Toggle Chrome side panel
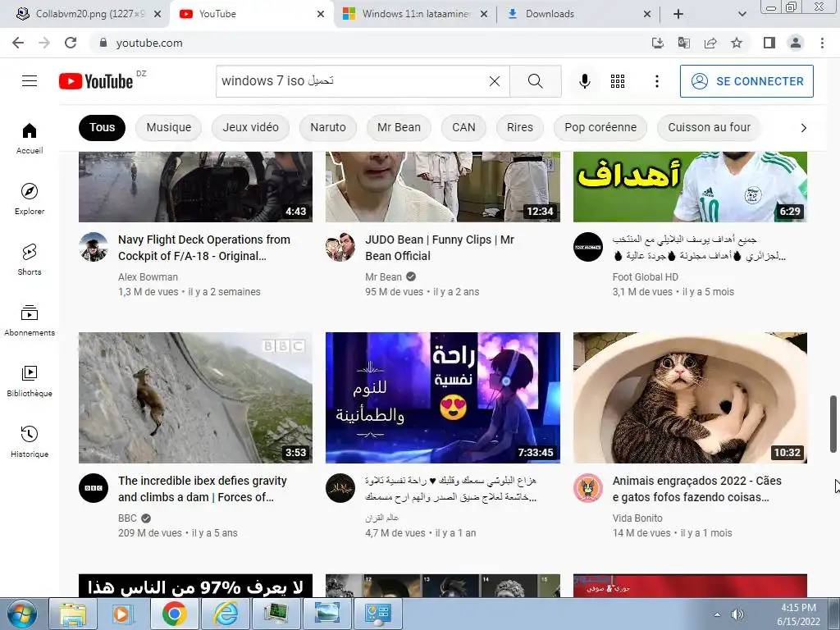 click(x=769, y=43)
